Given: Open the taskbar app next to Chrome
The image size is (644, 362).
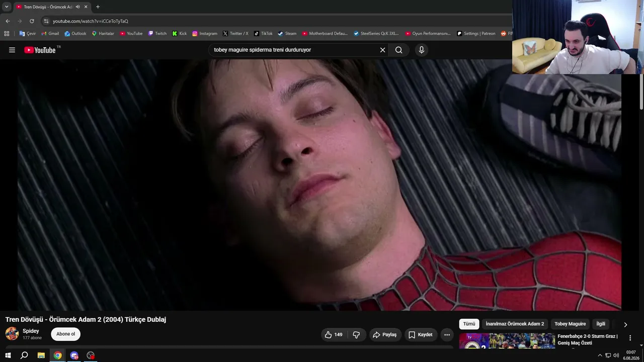Looking at the screenshot, I should click(x=74, y=355).
